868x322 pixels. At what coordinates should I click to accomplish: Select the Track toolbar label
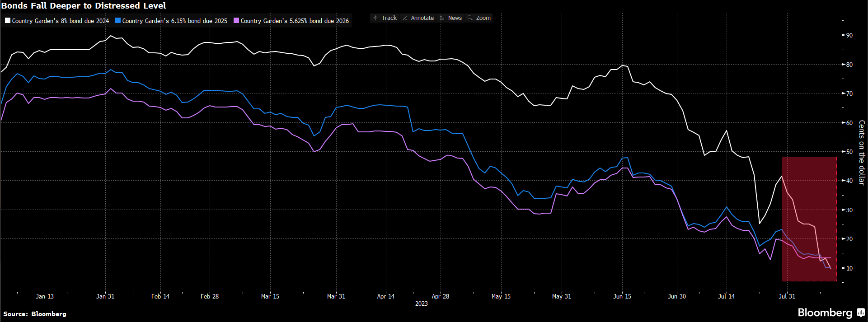coord(389,18)
